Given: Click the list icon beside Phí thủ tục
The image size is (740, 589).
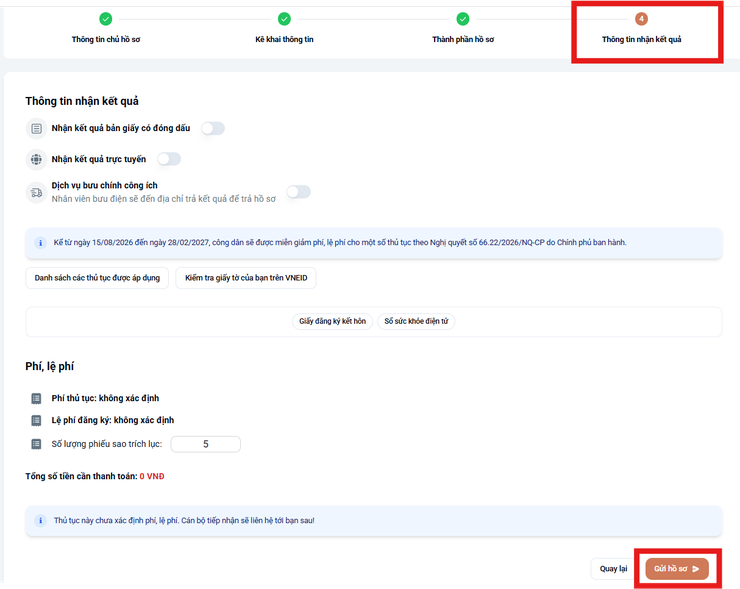Looking at the screenshot, I should [x=36, y=398].
